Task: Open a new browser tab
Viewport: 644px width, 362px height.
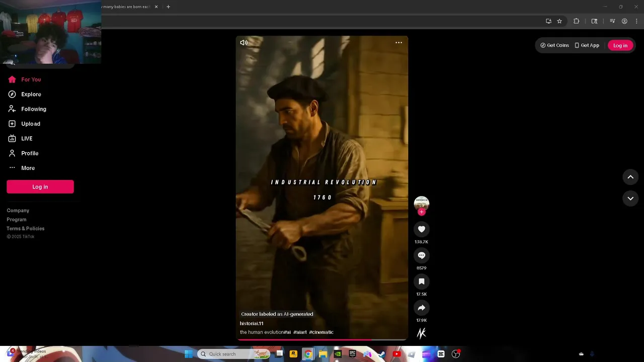Action: [168, 7]
